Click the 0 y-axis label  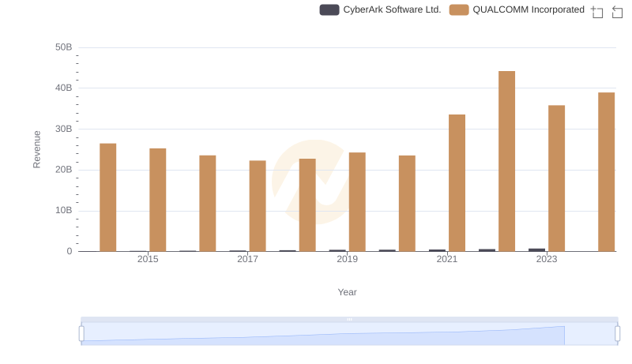[70, 251]
